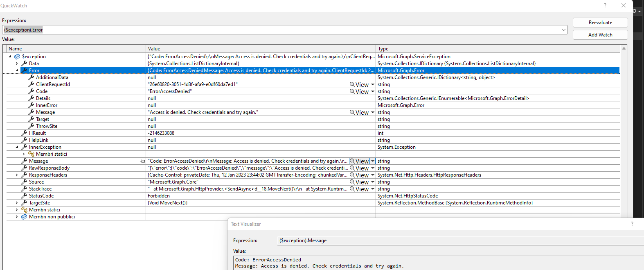The image size is (644, 270).
Task: Expand Membri statici under InnerException
Action: (24, 154)
